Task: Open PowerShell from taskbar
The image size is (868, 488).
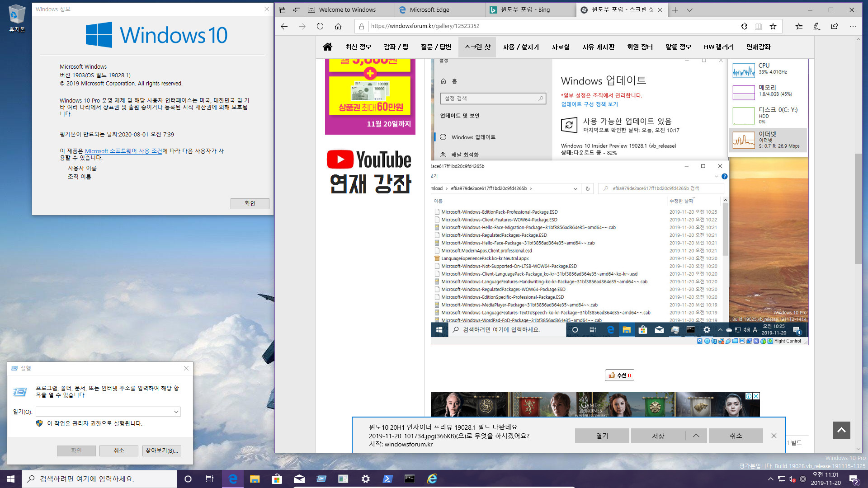Action: 387,479
